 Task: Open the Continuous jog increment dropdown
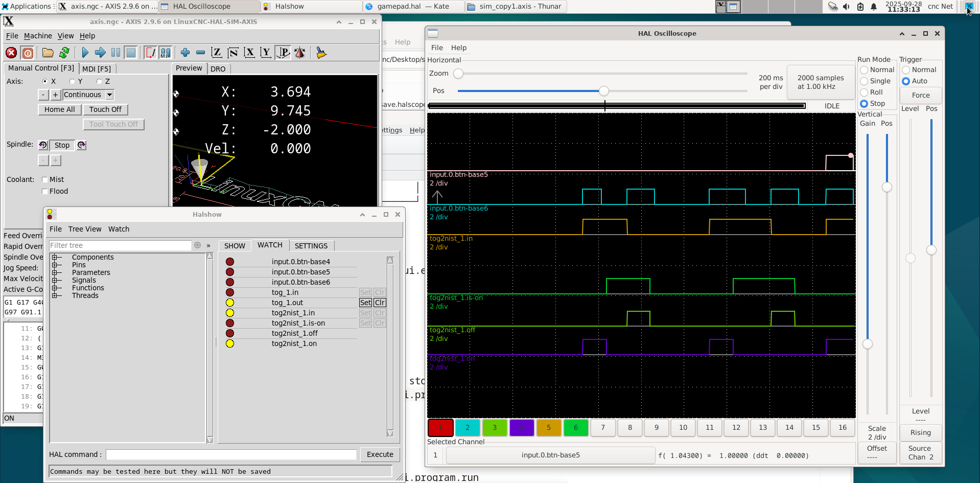109,95
